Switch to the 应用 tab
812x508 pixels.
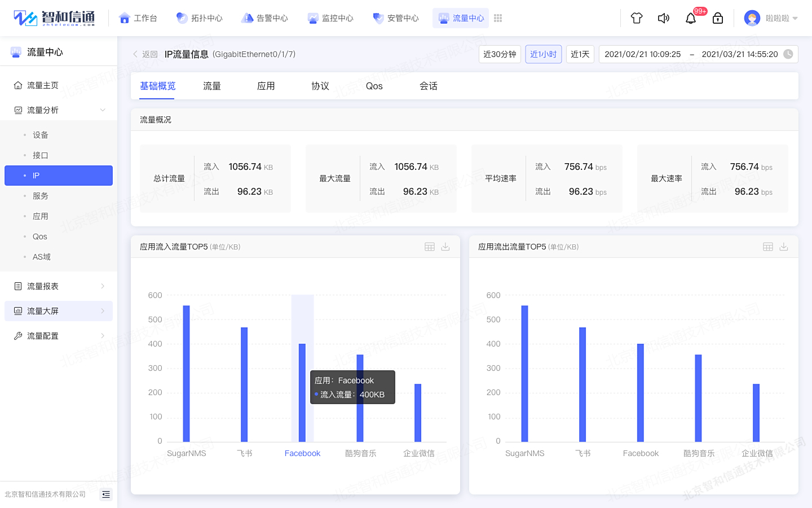[266, 86]
